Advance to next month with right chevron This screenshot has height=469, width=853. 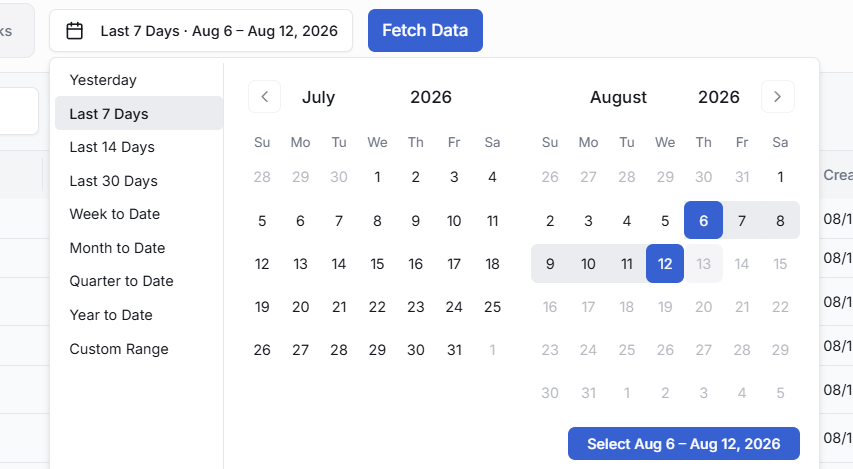(x=777, y=97)
